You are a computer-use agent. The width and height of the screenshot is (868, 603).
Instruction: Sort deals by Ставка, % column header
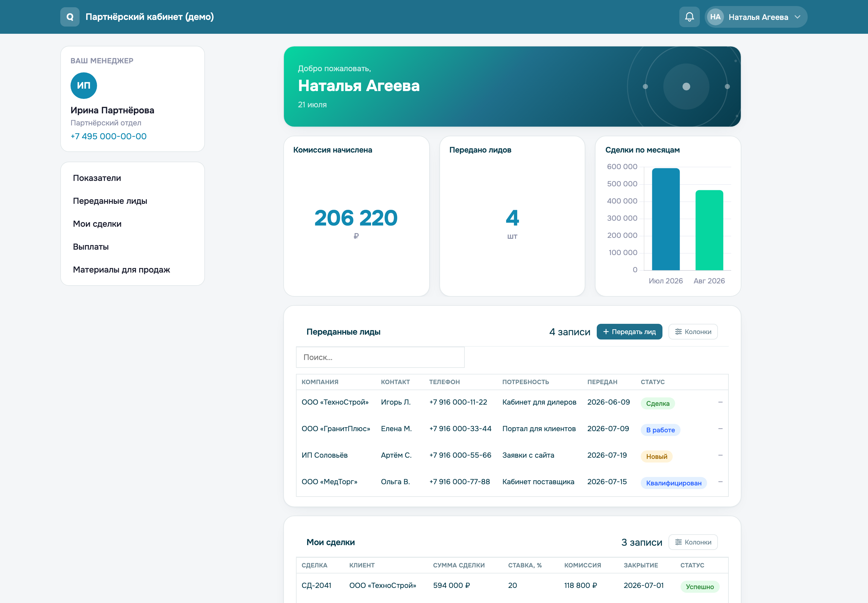[x=525, y=565]
